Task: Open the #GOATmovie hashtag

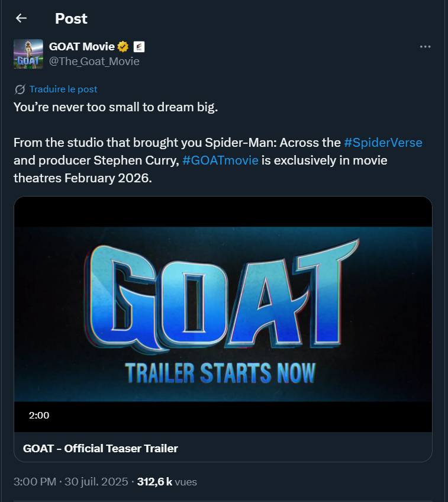Action: (220, 160)
